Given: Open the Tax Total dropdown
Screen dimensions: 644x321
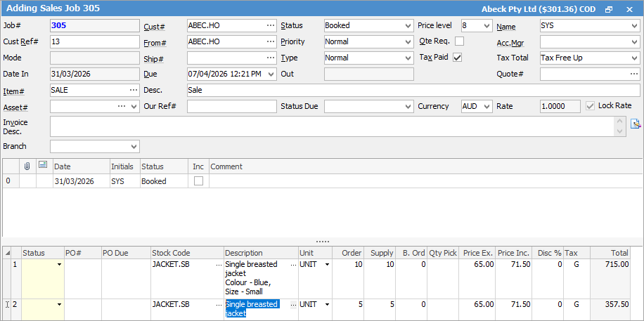Looking at the screenshot, I should pyautogui.click(x=633, y=58).
